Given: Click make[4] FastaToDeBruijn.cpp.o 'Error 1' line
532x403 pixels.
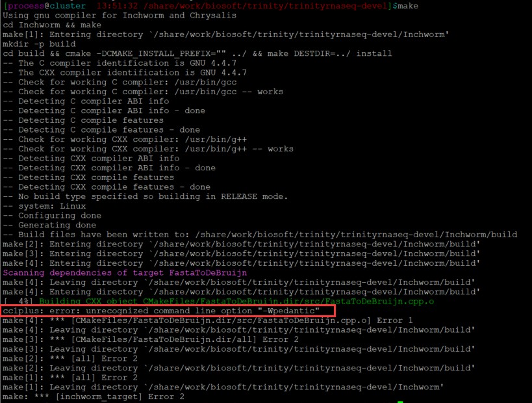Looking at the screenshot, I should [x=208, y=320].
